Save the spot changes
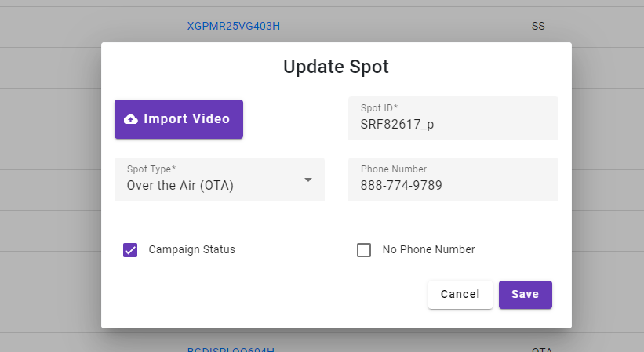644x352 pixels. (526, 295)
